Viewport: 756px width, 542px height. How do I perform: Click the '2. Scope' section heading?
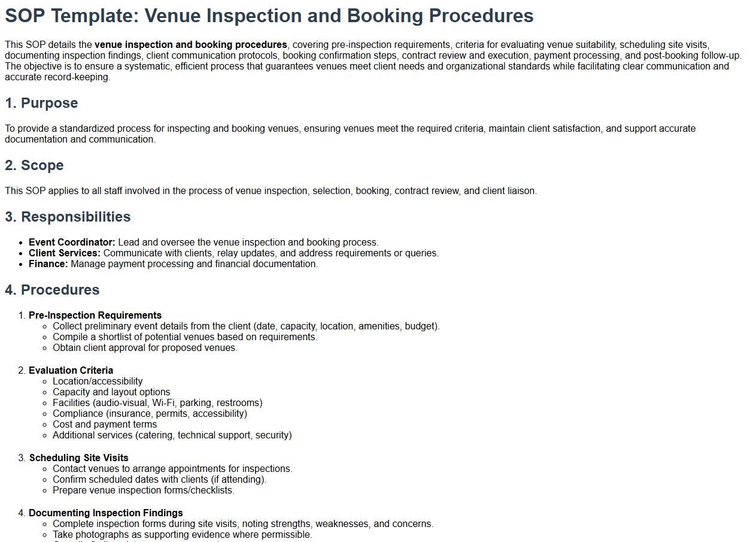click(34, 165)
